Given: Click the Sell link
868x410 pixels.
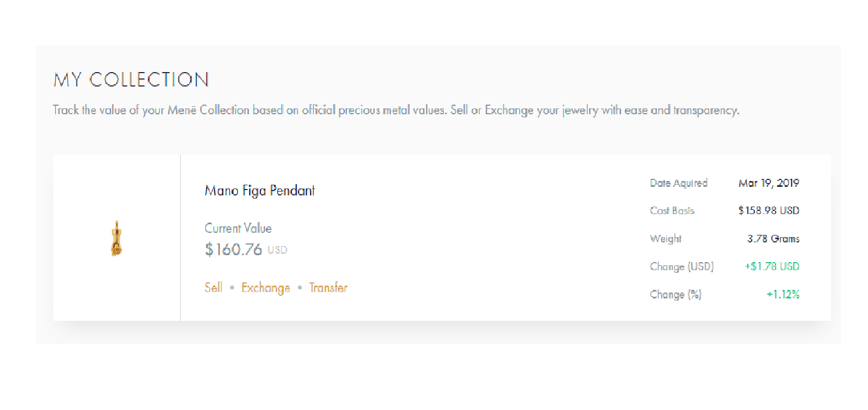Looking at the screenshot, I should [214, 288].
